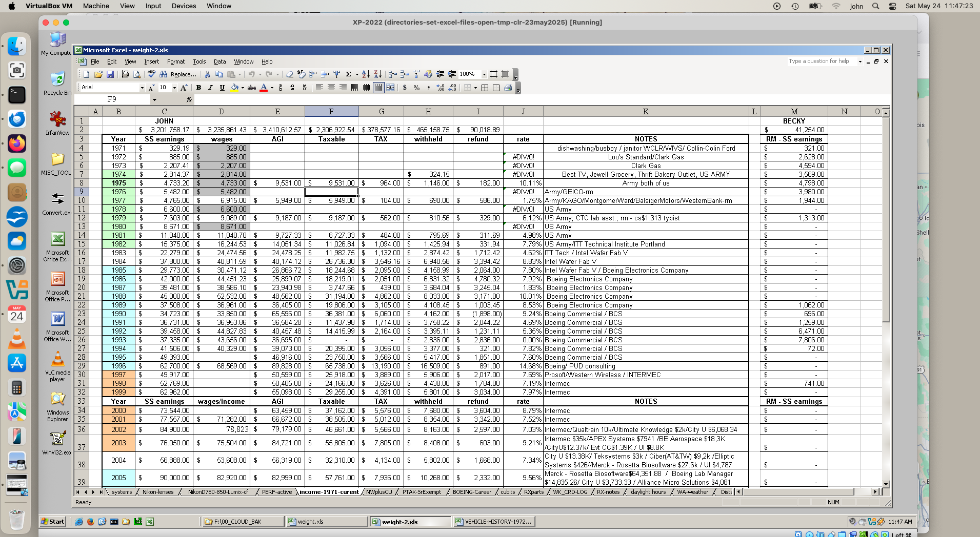Click the 'Type a question for help' box
980x537 pixels.
tap(822, 61)
